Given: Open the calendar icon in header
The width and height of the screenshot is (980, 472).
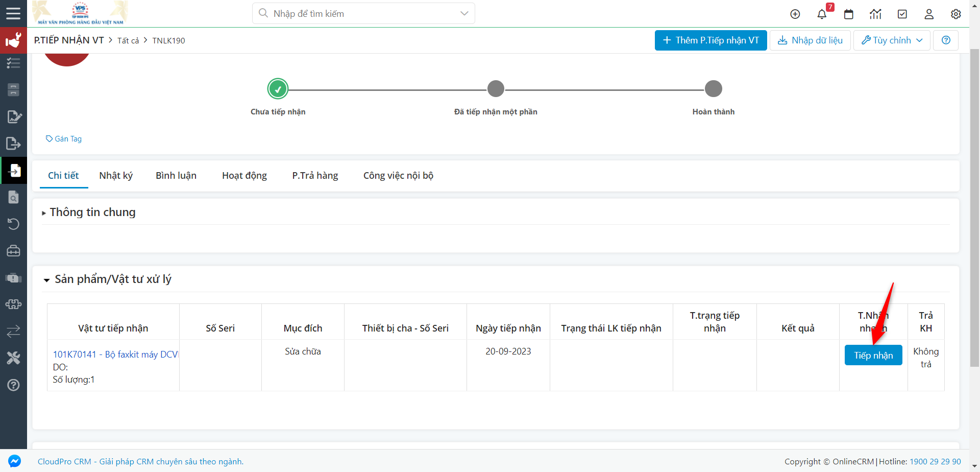Looking at the screenshot, I should pos(849,14).
